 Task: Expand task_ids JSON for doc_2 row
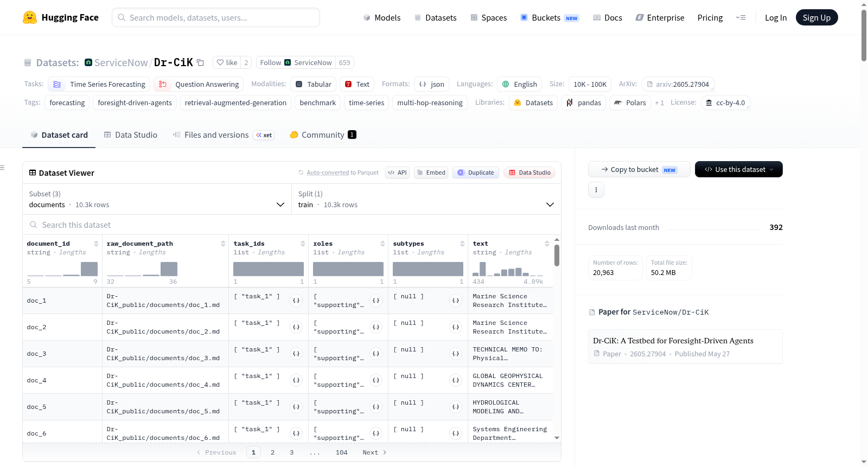296,327
